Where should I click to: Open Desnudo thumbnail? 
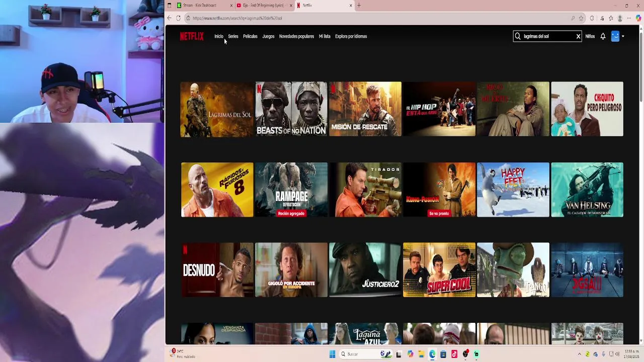[x=217, y=270]
